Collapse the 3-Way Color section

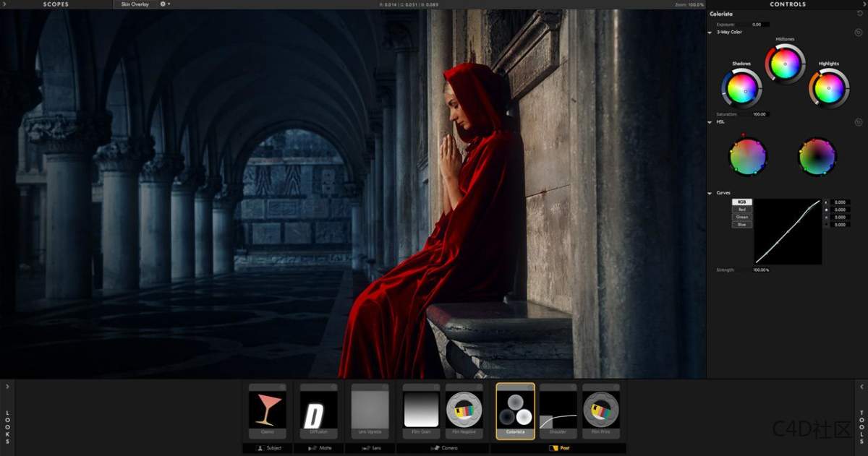pos(711,33)
